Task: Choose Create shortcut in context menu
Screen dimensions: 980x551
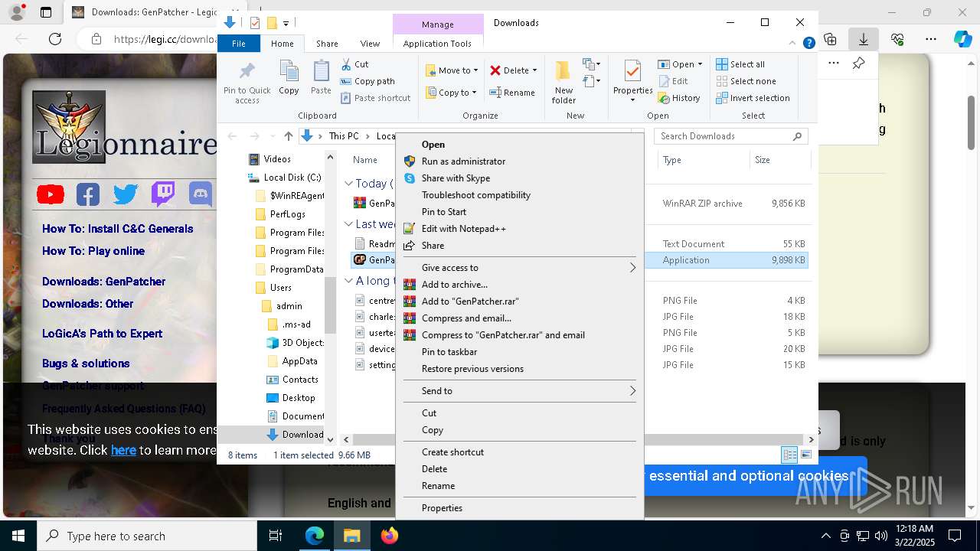Action: (x=520, y=452)
